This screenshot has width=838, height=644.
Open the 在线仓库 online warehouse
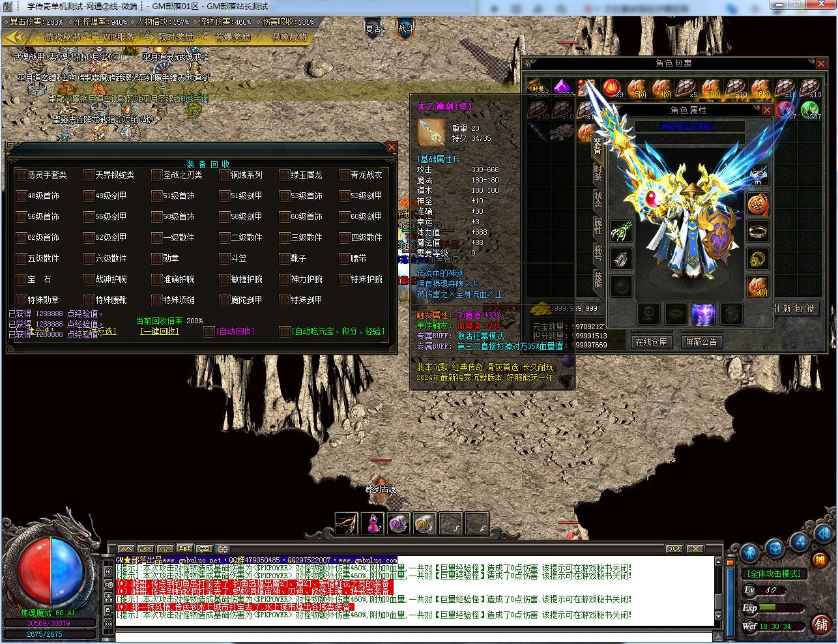(651, 342)
